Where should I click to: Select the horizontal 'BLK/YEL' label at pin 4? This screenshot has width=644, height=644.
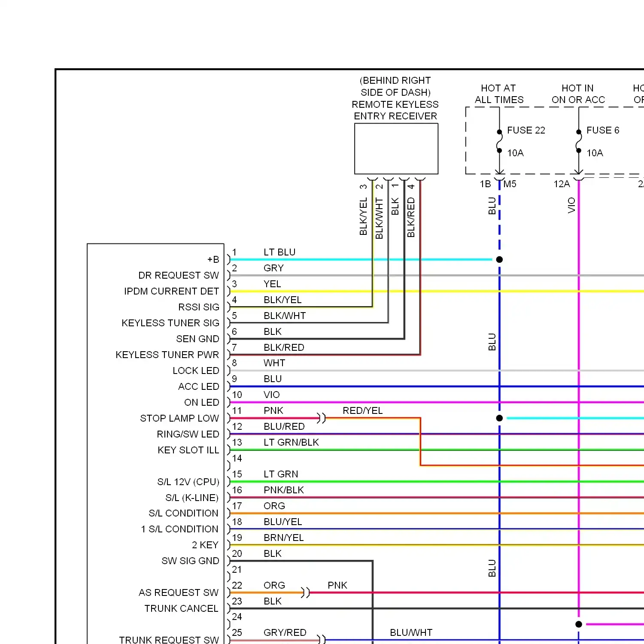pyautogui.click(x=283, y=300)
